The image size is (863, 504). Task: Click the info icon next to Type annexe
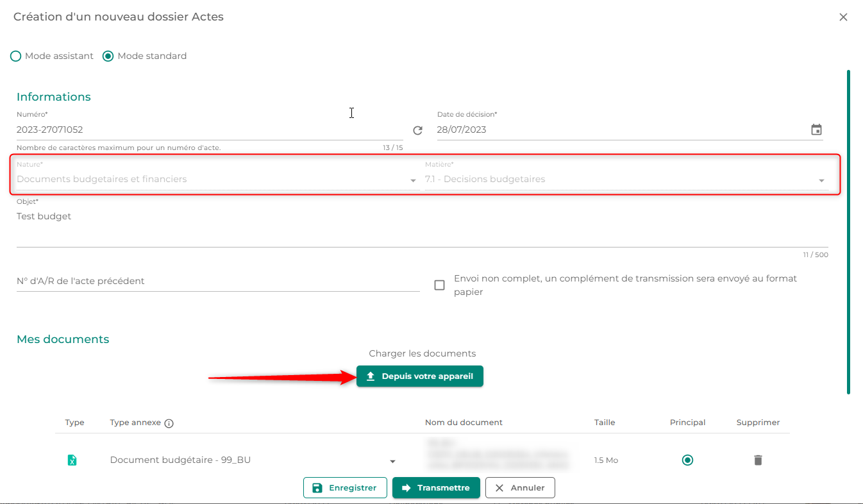[x=169, y=423]
